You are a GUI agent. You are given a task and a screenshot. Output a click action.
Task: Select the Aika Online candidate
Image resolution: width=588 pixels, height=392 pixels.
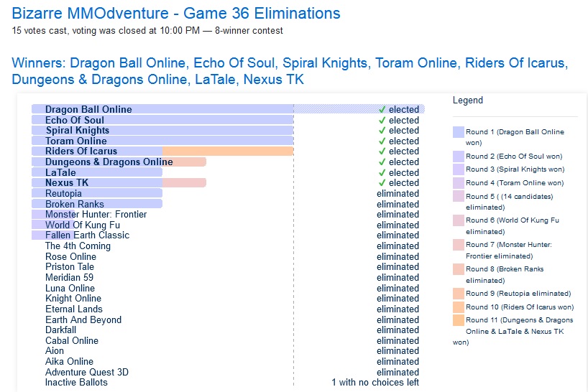pos(70,362)
